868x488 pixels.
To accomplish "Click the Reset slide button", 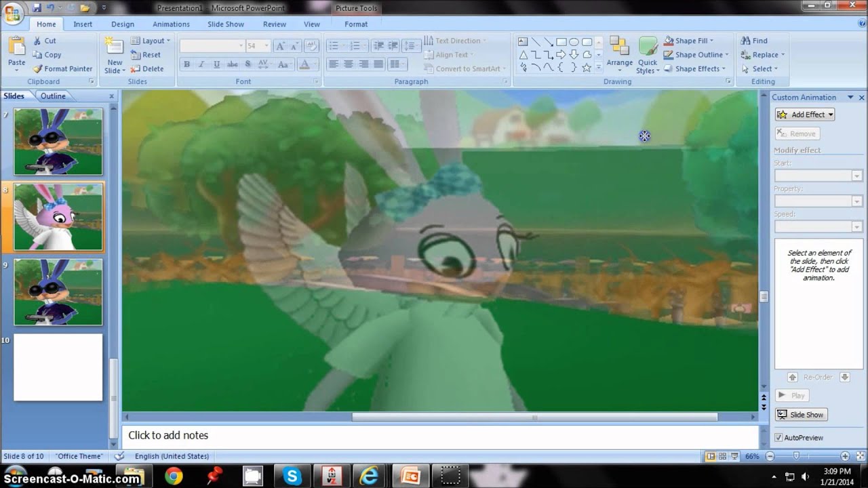I will click(x=146, y=55).
